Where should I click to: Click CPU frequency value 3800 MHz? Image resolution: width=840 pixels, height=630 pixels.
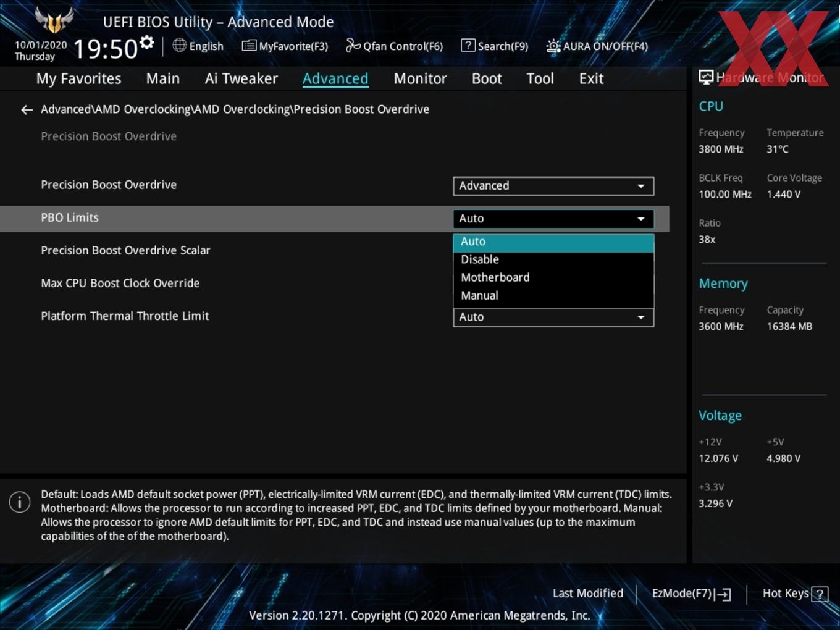pos(721,149)
